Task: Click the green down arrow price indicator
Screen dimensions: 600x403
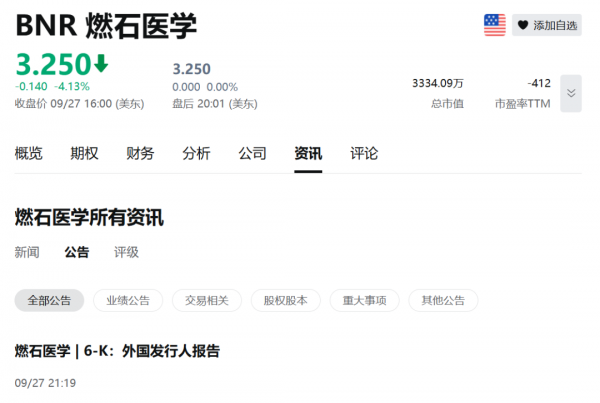Action: (101, 64)
